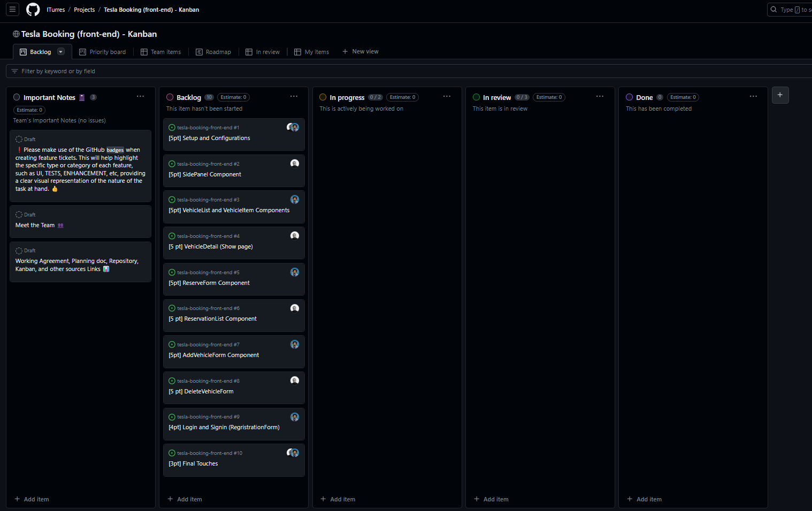The width and height of the screenshot is (812, 511).
Task: Add item to Backlog column
Action: (x=185, y=499)
